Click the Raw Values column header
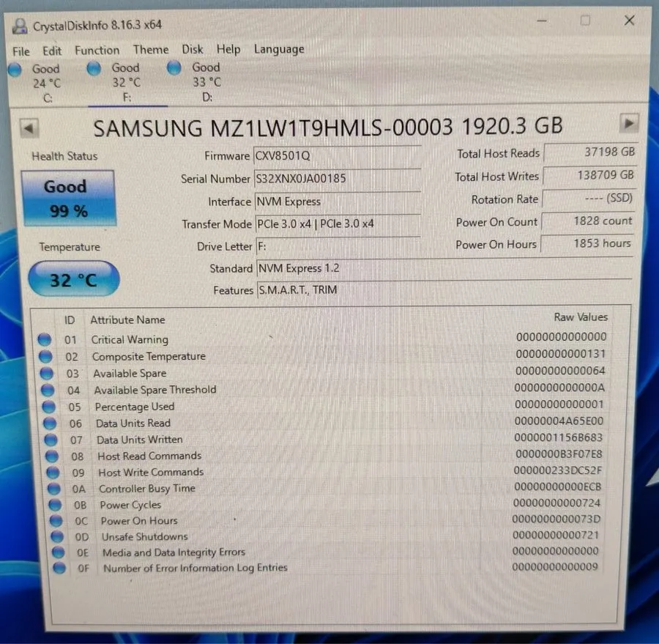This screenshot has height=644, width=659. [581, 317]
